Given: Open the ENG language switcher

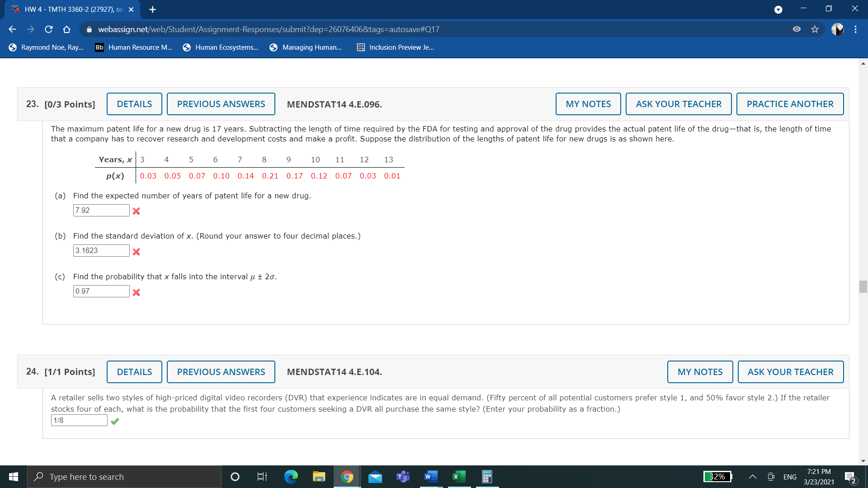Looking at the screenshot, I should 790,476.
